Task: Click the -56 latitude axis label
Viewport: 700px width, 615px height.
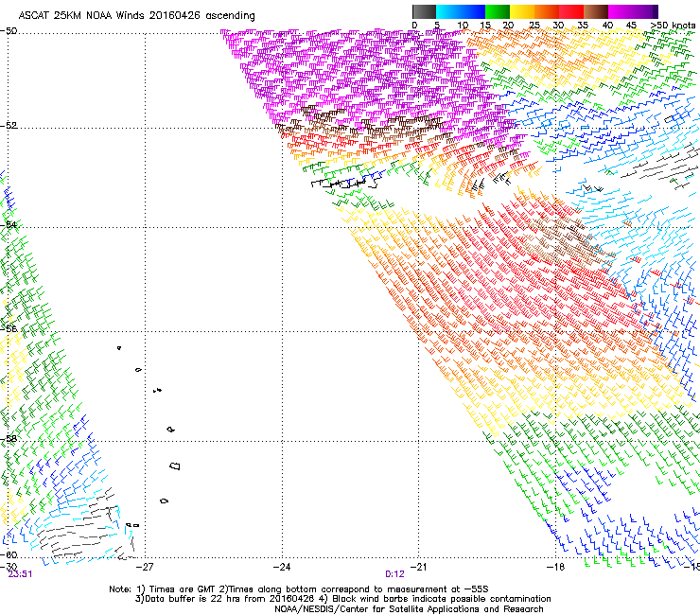Action: [9, 328]
